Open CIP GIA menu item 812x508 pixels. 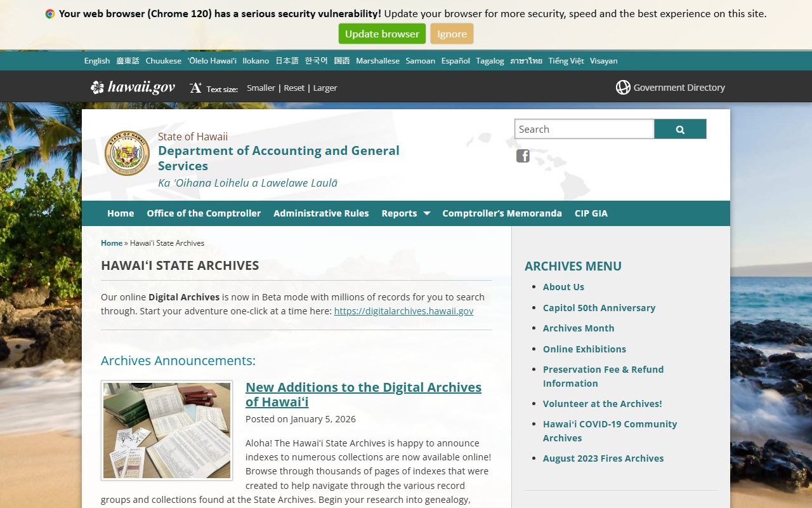591,213
